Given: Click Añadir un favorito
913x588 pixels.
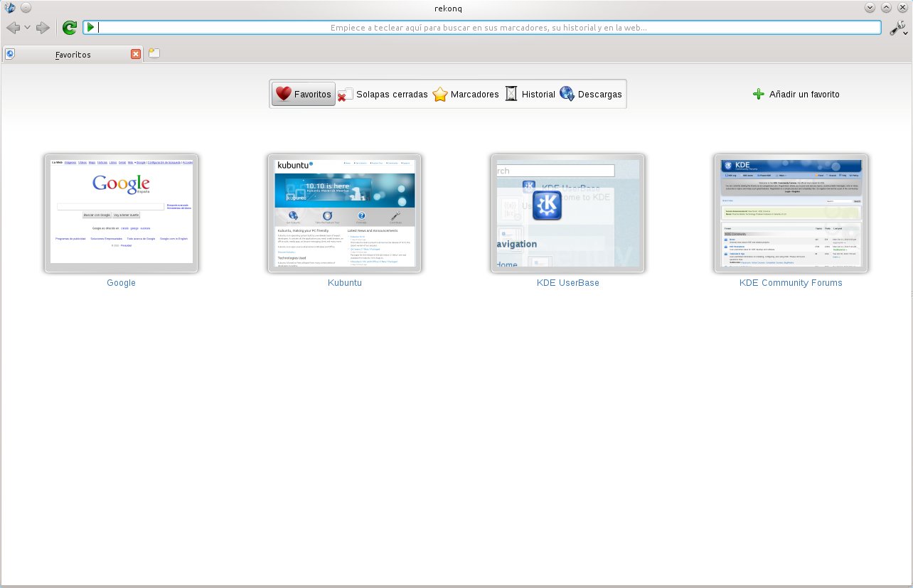Looking at the screenshot, I should point(796,94).
